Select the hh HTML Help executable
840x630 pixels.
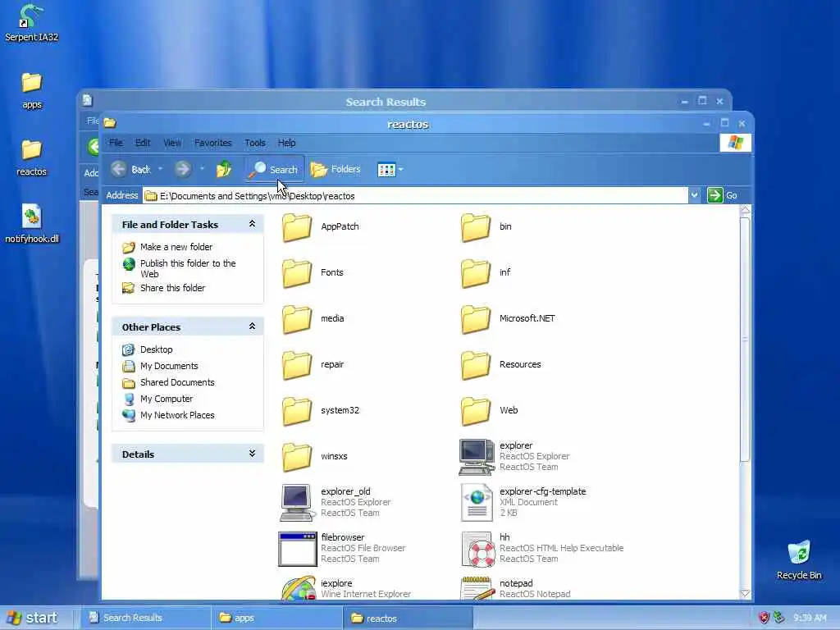pos(542,549)
